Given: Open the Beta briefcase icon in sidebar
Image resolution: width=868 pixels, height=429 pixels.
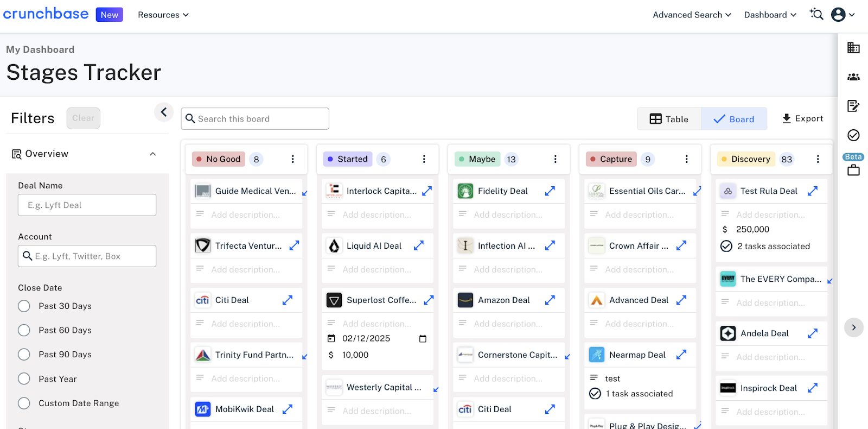Looking at the screenshot, I should pos(853,170).
